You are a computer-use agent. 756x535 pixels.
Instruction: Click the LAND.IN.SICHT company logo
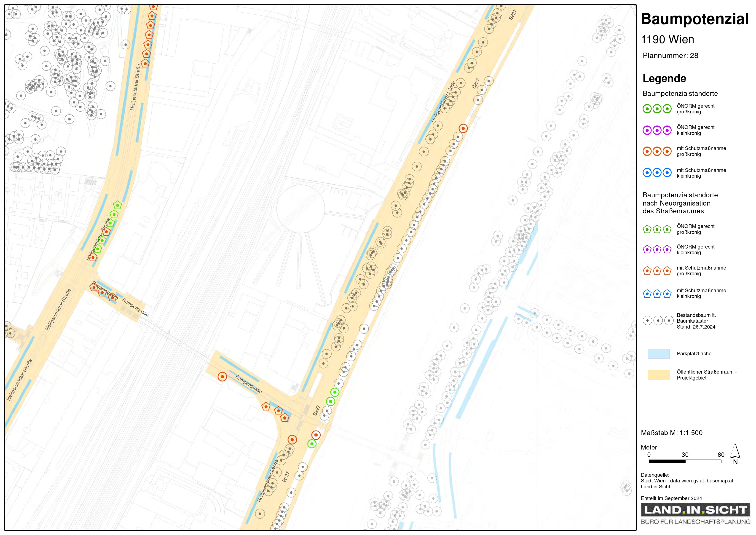(695, 510)
